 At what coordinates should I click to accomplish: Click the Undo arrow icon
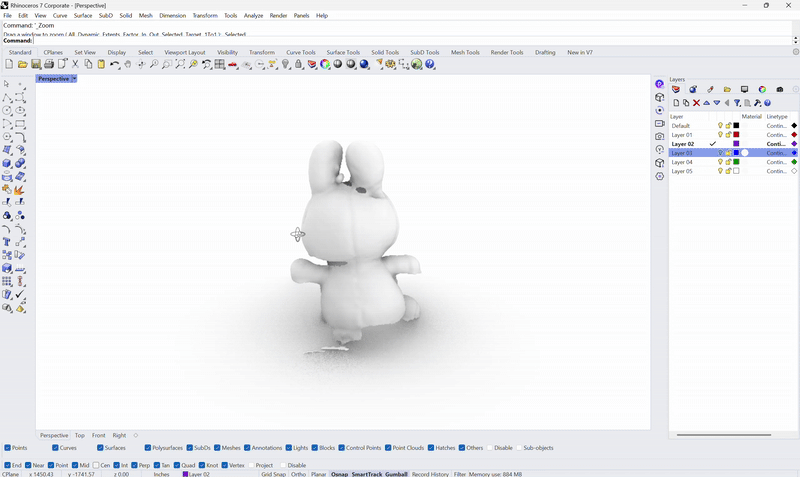click(x=115, y=64)
